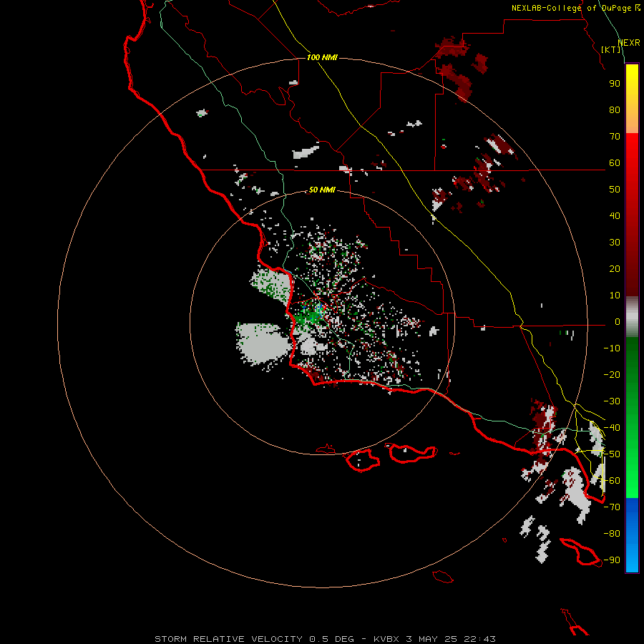Screen dimensions: 644x644
Task: Click the blue bottom segment of color bar
Action: coord(632,535)
